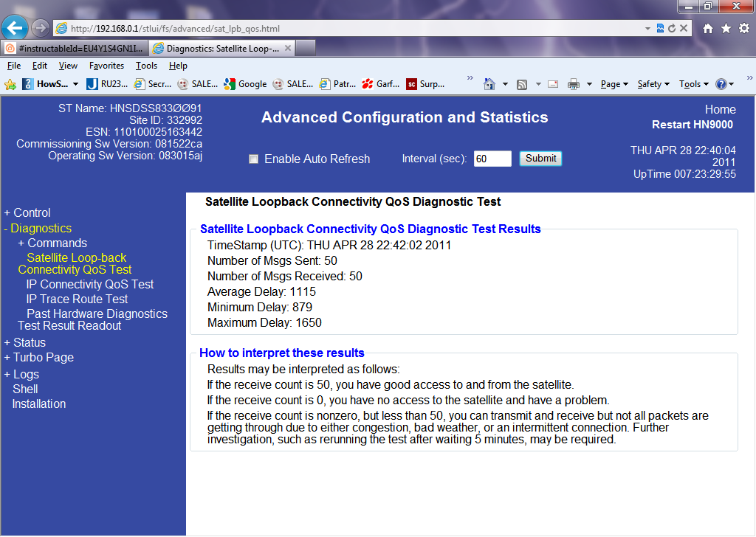The height and width of the screenshot is (537, 756).
Task: Click the Stop loading X icon
Action: click(684, 29)
